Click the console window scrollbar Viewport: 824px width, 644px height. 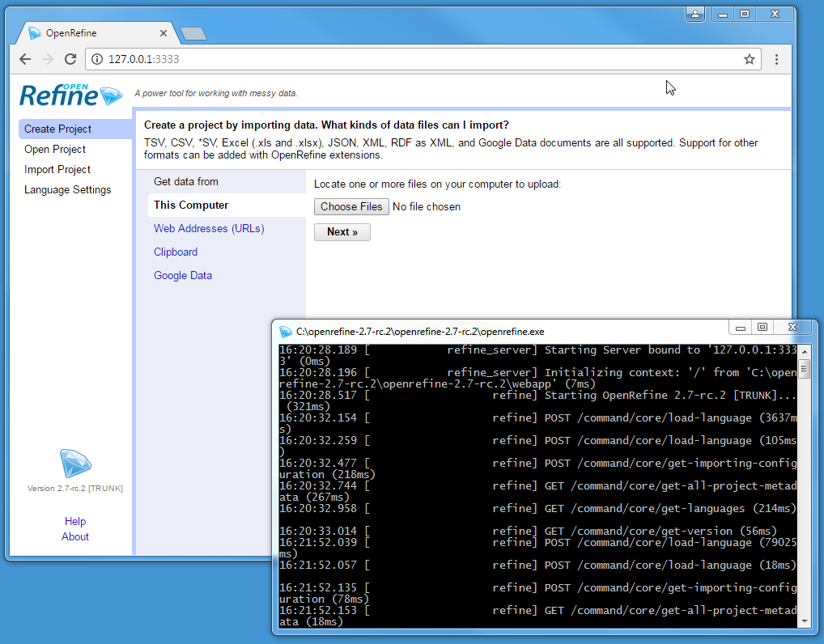pyautogui.click(x=804, y=369)
